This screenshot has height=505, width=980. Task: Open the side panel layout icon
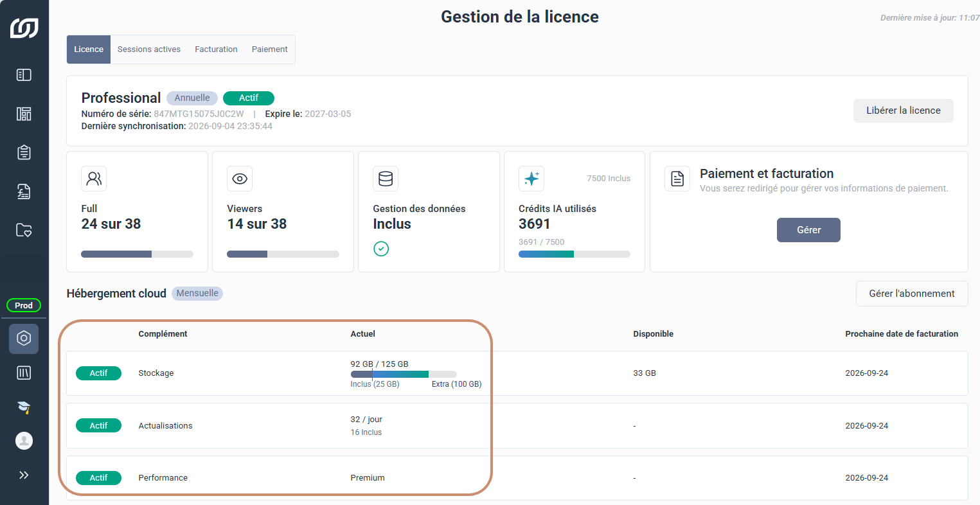[x=24, y=75]
